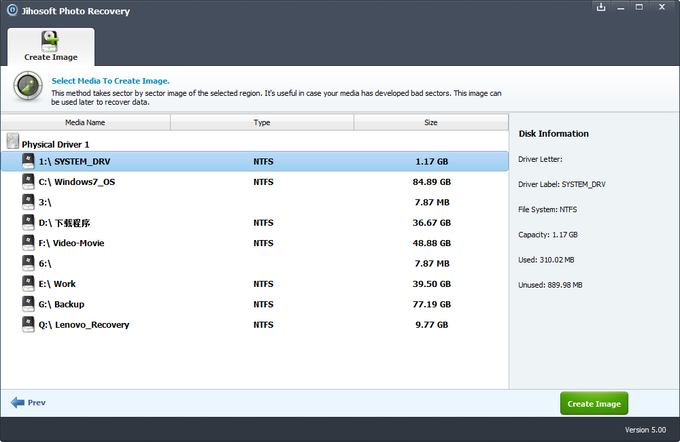Click the Disk Information heading
The image size is (680, 442).
554,134
